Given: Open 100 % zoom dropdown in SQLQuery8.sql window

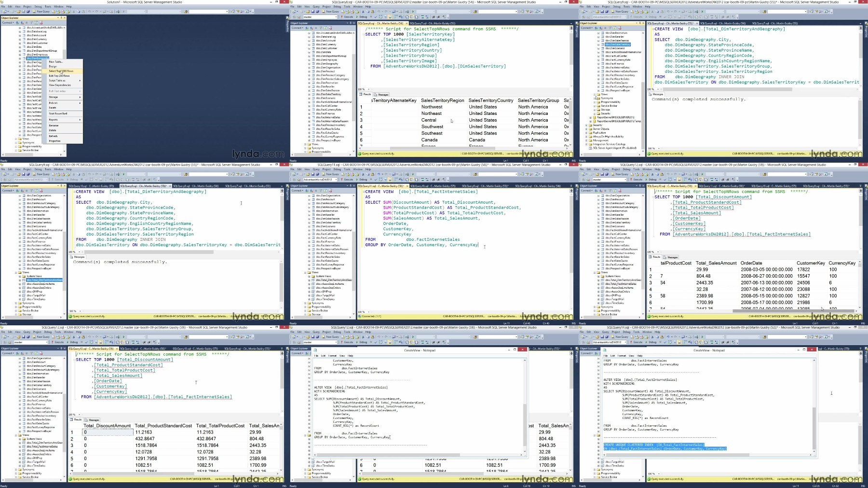Looking at the screenshot, I should tap(368, 89).
